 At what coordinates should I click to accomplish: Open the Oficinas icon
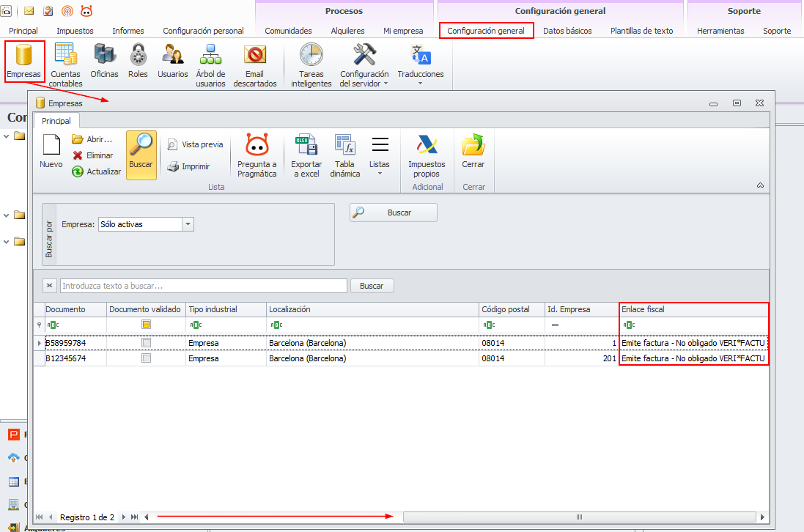104,61
